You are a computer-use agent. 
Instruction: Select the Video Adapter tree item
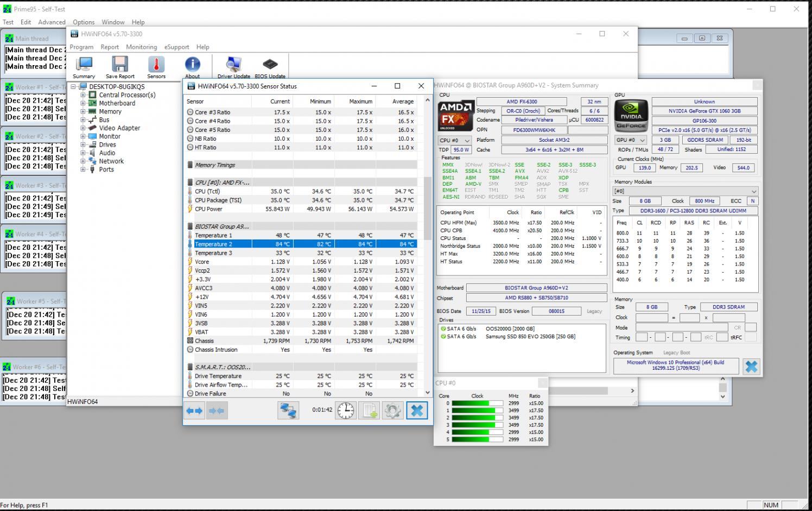pos(119,128)
